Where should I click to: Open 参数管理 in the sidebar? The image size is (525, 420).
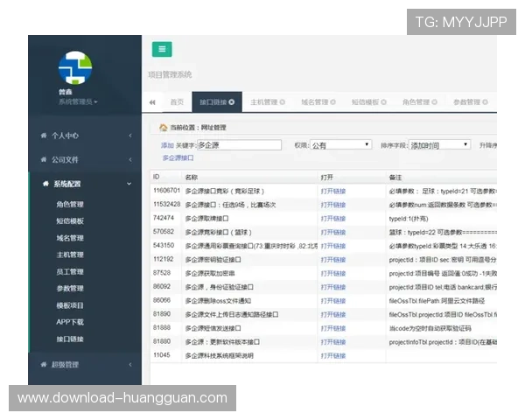tap(70, 289)
